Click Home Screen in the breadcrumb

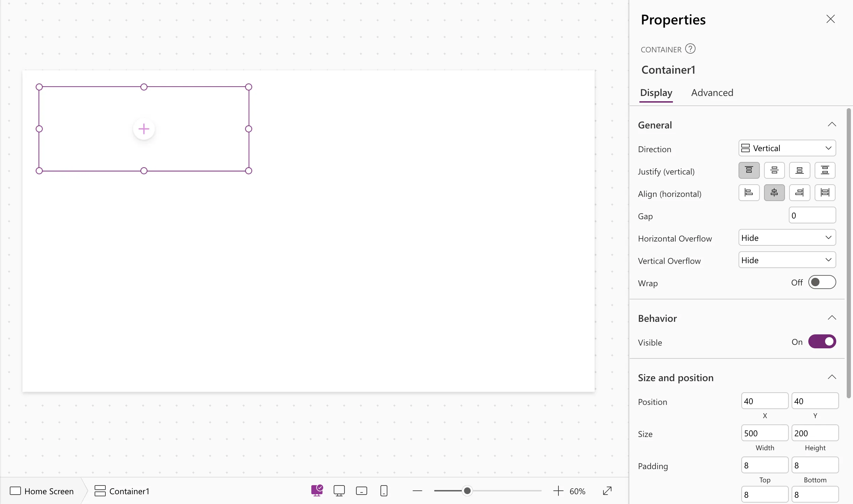(42, 491)
